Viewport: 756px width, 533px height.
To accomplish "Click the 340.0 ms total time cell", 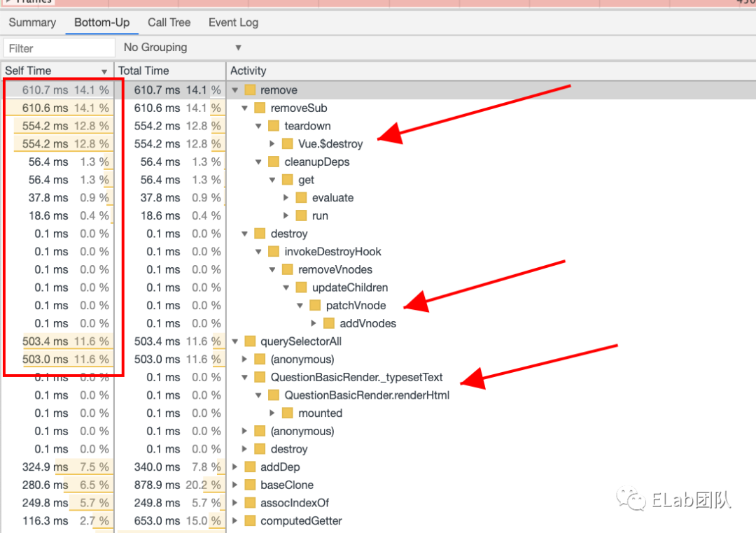I will point(171,467).
